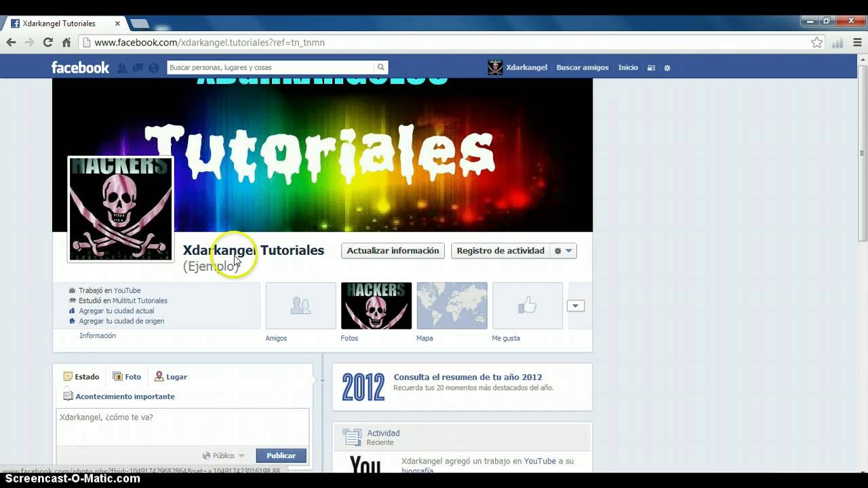This screenshot has width=868, height=488.
Task: Open notifications globe icon
Action: click(x=153, y=68)
